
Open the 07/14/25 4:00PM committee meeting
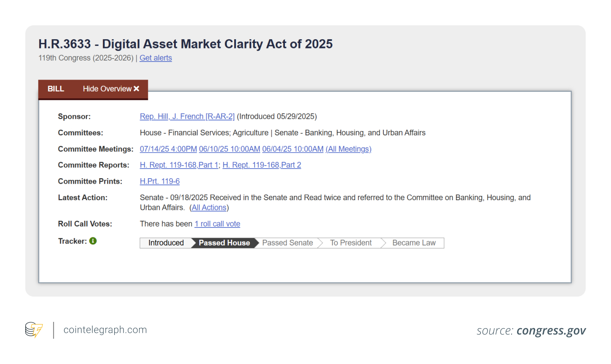point(168,149)
